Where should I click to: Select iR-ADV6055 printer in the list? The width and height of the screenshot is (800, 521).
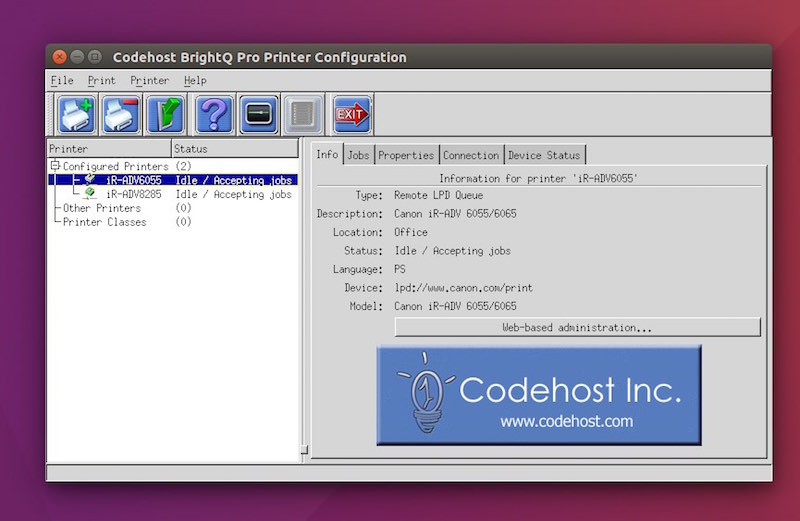pyautogui.click(x=133, y=180)
